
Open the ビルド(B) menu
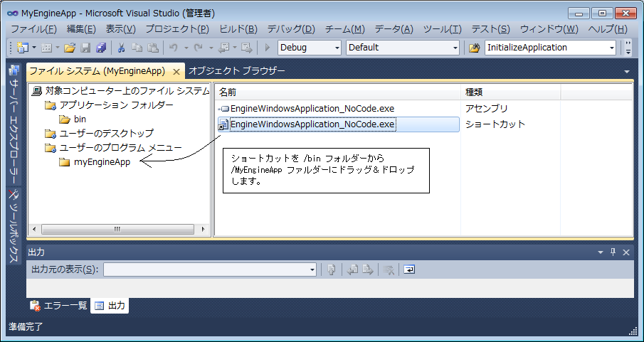pos(238,29)
